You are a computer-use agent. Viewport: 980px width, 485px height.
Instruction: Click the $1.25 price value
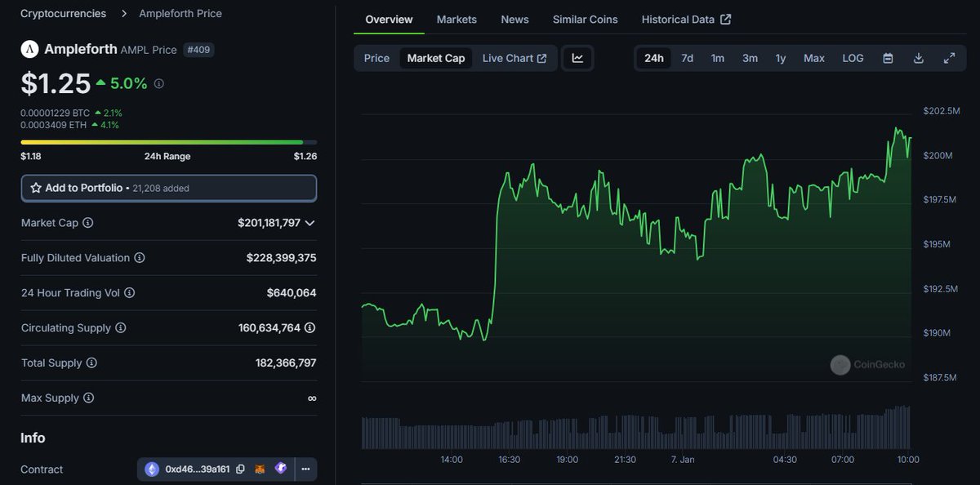pyautogui.click(x=56, y=83)
